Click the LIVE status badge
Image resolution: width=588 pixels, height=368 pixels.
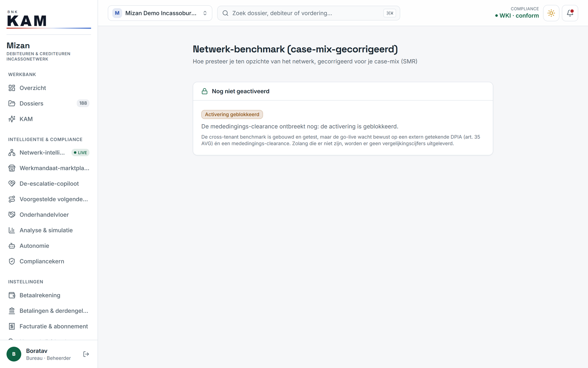pyautogui.click(x=80, y=153)
